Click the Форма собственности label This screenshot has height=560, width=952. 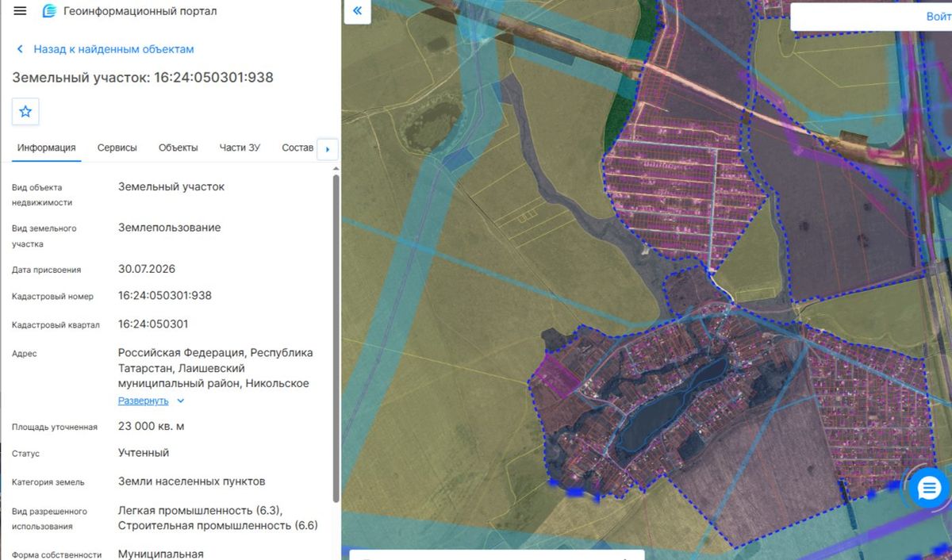tap(57, 554)
